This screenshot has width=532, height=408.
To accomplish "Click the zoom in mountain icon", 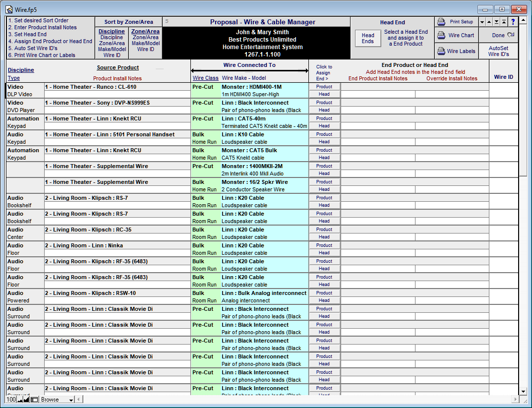I will click(x=26, y=400).
